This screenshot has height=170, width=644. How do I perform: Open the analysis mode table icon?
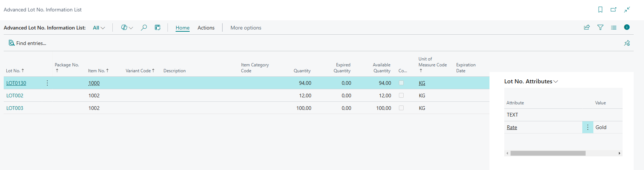(157, 28)
